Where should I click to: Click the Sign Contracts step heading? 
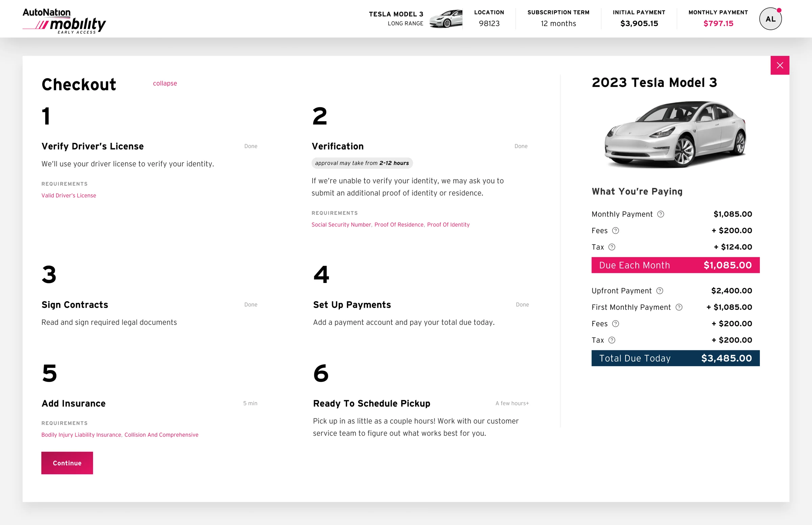tap(75, 305)
